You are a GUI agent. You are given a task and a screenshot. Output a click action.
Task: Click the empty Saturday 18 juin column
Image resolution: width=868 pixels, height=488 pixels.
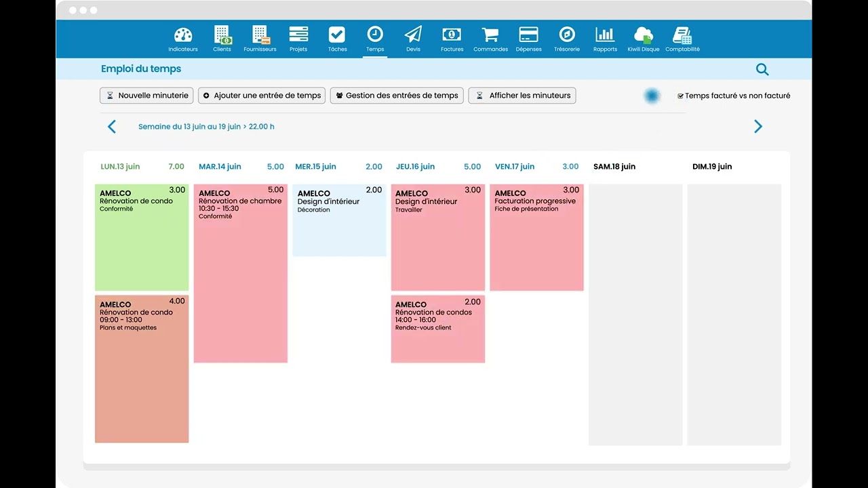(x=635, y=314)
